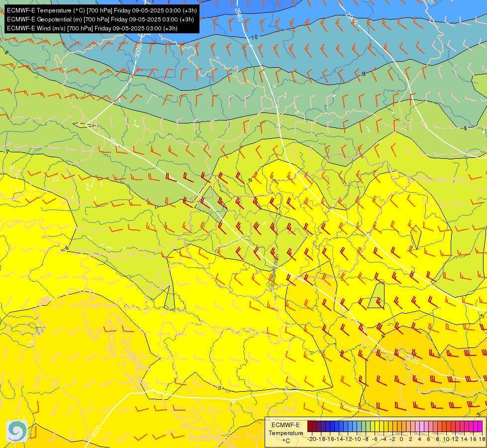The height and width of the screenshot is (448, 487).
Task: Click the magenta swatch at legend's 18 end
Action: (x=480, y=426)
